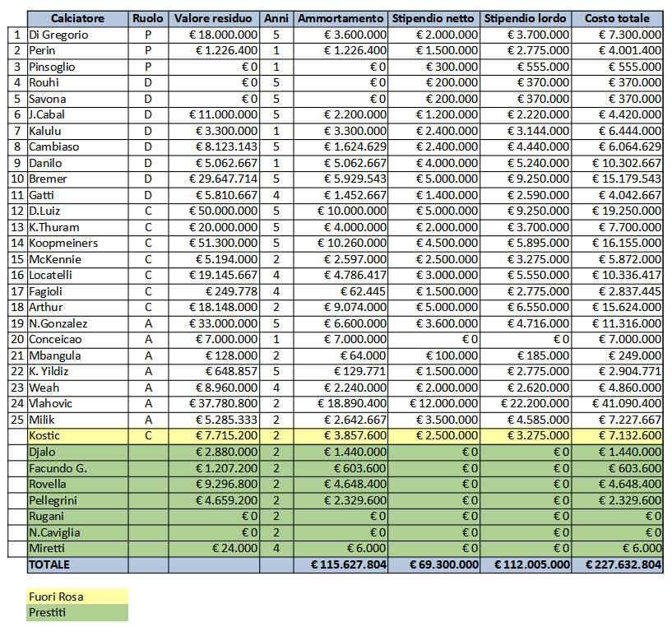Select total Stipendio lordo € 112.005.000
Viewport: 672px width, 627px height.
pos(526,564)
